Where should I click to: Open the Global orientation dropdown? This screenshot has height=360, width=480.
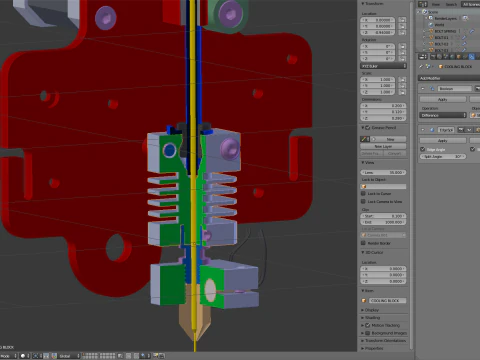(69, 356)
